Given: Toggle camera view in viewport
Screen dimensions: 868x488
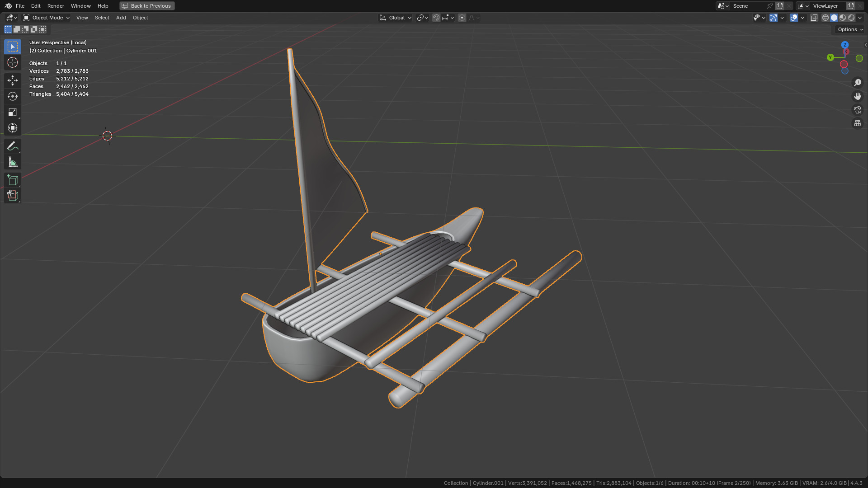Looking at the screenshot, I should (x=857, y=110).
